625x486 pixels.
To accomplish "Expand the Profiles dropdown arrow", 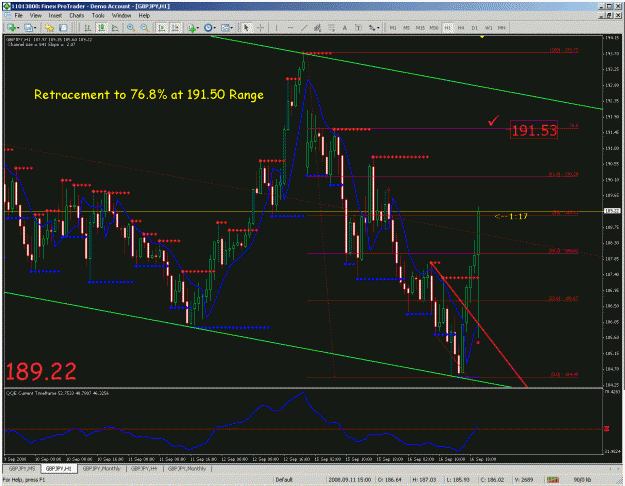I will tap(35, 28).
